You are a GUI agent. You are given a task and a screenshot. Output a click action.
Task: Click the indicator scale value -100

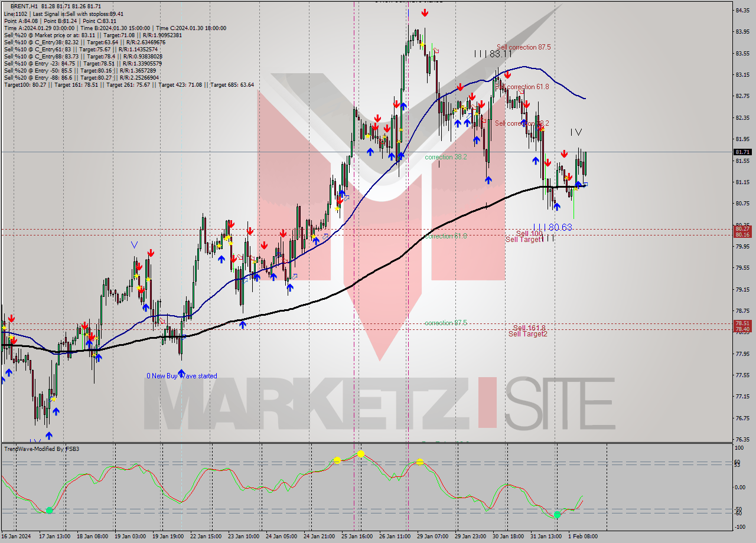741,526
